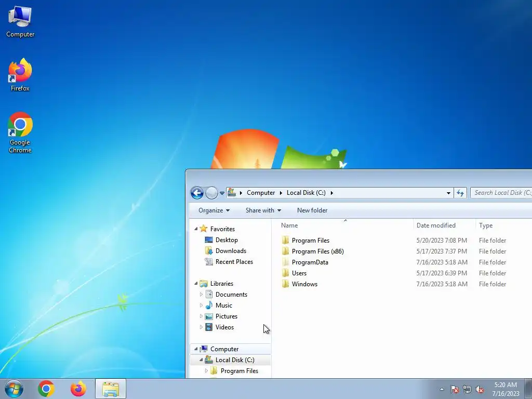Click Computer in the address breadcrumb

pyautogui.click(x=261, y=193)
